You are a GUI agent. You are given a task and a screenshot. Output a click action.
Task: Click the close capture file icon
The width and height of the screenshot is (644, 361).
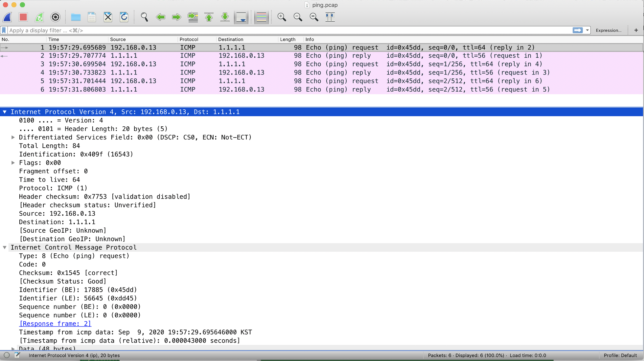pos(108,17)
